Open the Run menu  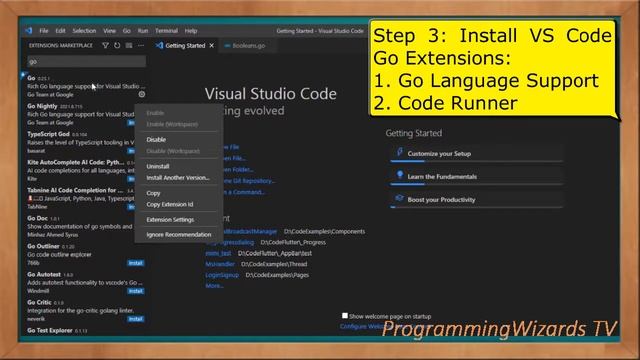coord(142,31)
